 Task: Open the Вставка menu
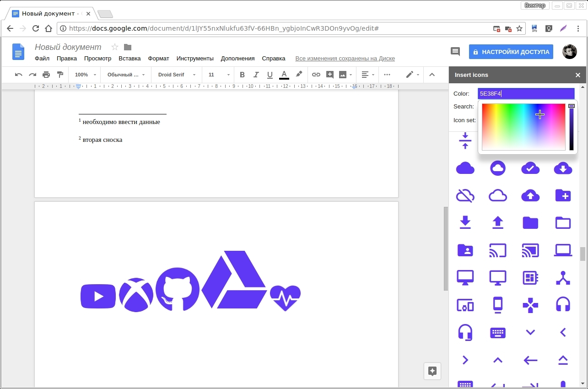(129, 59)
